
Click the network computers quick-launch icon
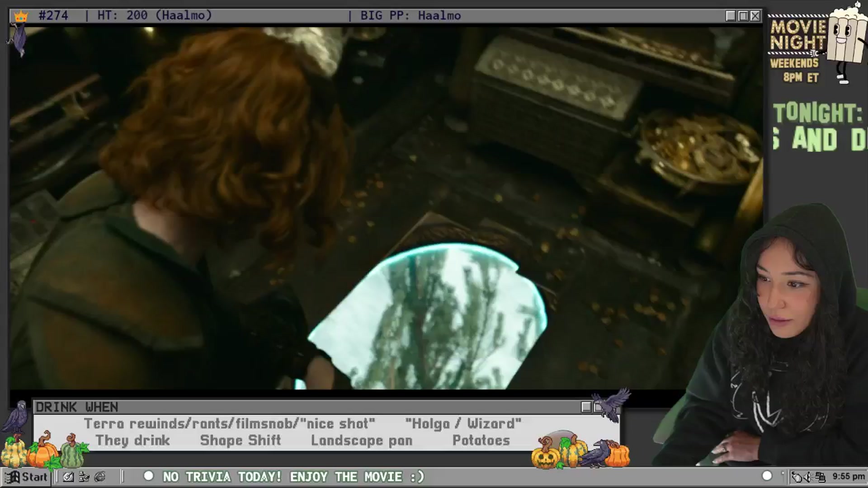(84, 477)
